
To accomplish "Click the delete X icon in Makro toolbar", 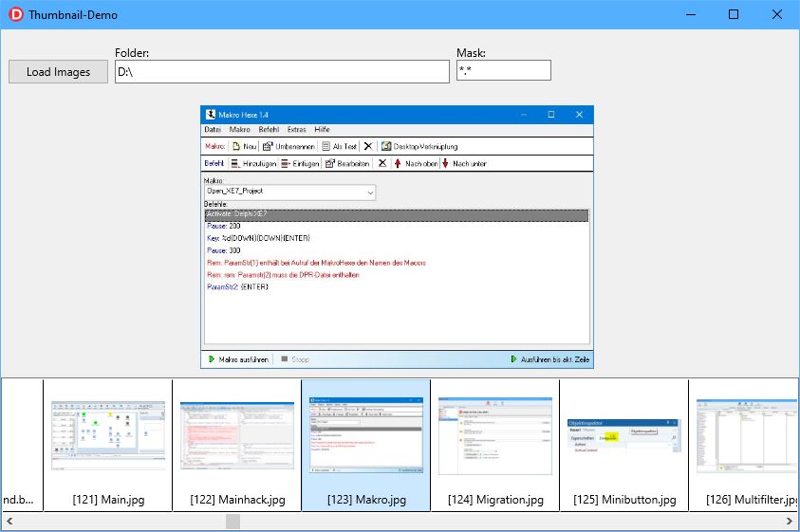I will click(x=368, y=146).
